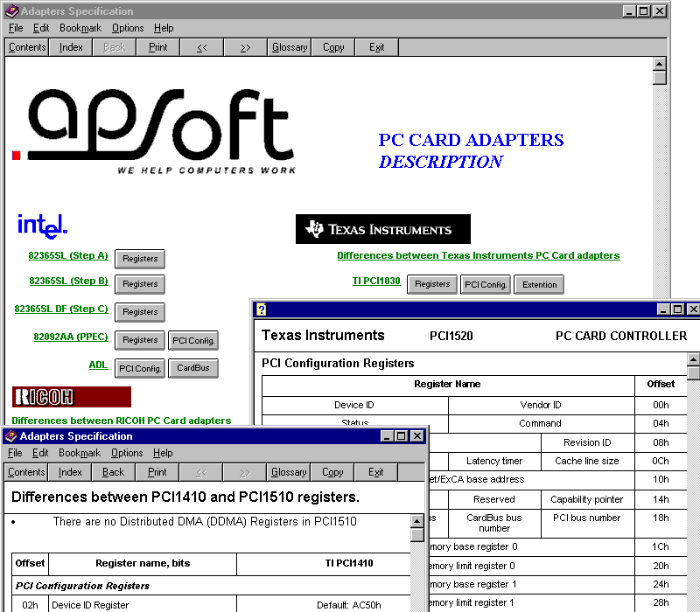Click Copy button in main window toolbar
Screen dimensions: 700x612
[333, 47]
